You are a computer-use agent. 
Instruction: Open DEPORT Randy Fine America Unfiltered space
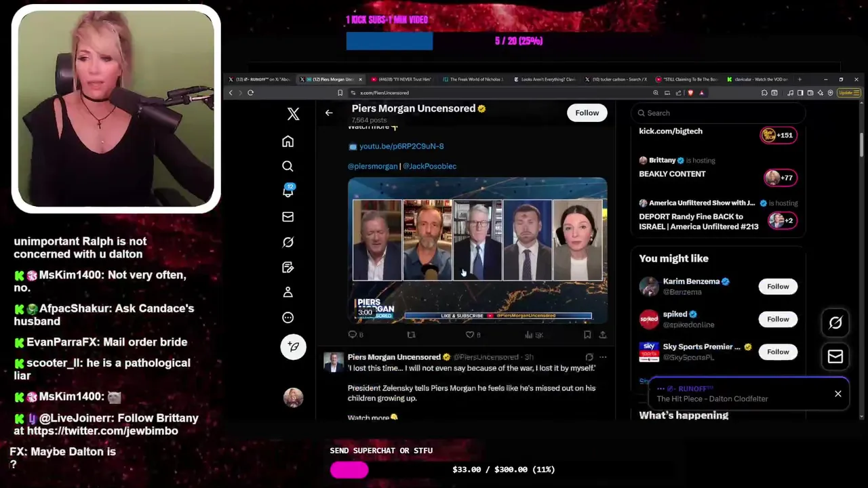pyautogui.click(x=719, y=215)
